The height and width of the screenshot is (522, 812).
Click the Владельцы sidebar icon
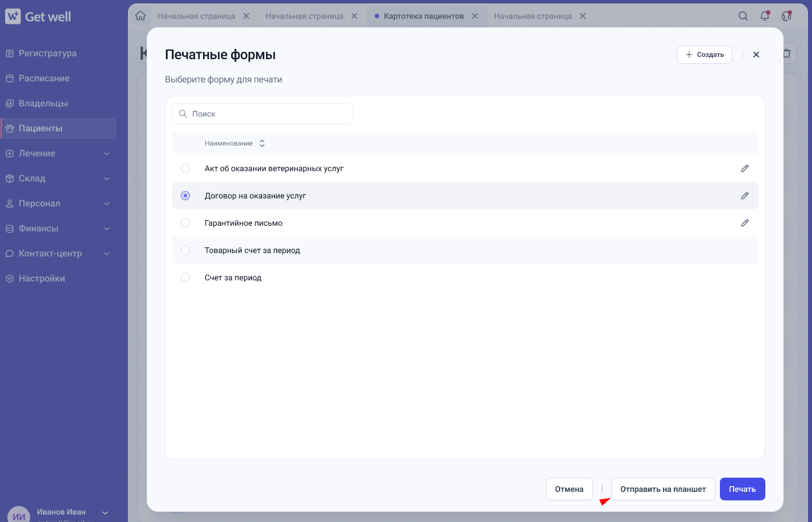click(10, 103)
